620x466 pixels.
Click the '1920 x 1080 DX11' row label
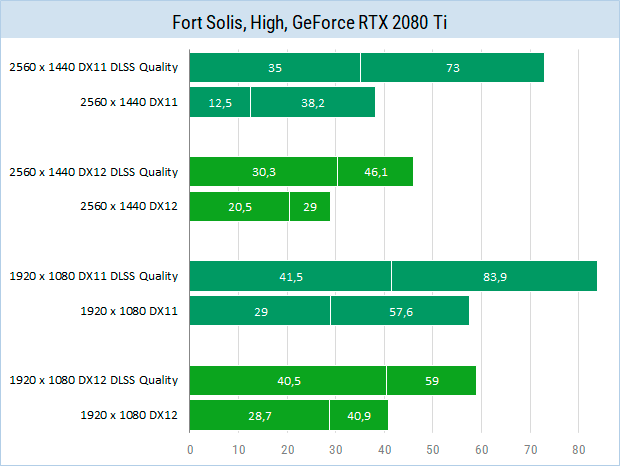(x=129, y=311)
